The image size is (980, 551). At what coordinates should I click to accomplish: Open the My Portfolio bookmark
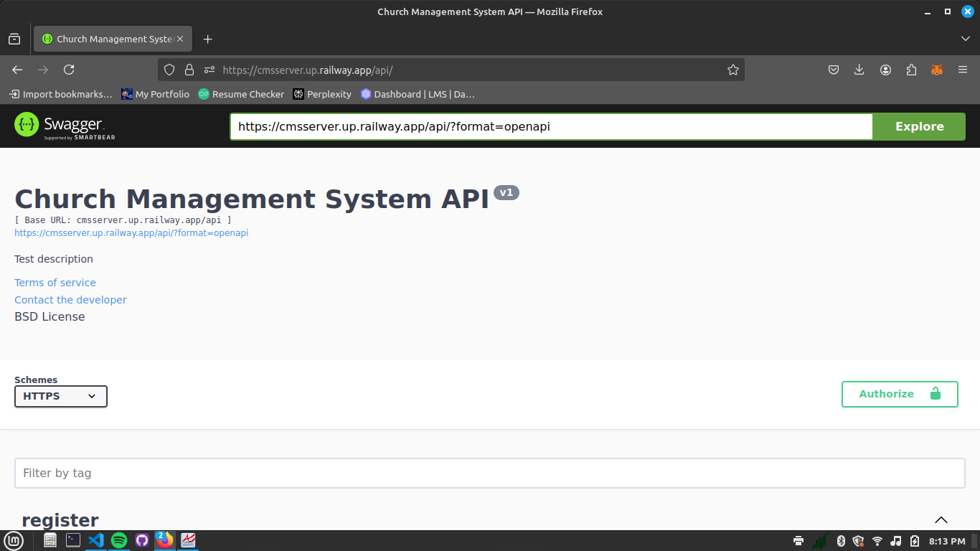pos(155,94)
